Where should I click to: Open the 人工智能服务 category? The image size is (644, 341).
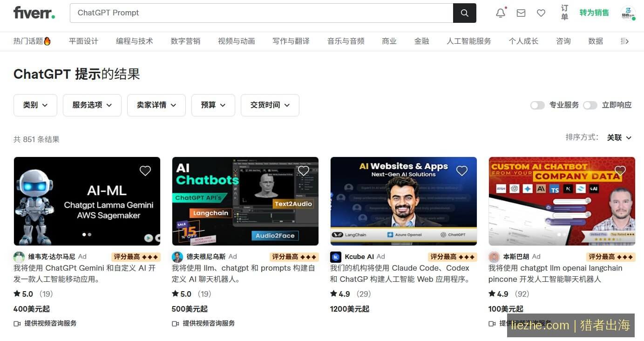(469, 41)
